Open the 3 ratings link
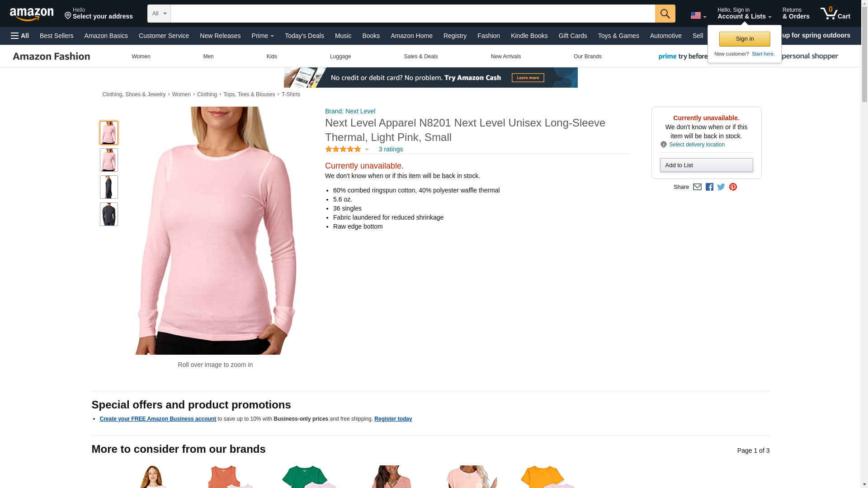 point(391,149)
